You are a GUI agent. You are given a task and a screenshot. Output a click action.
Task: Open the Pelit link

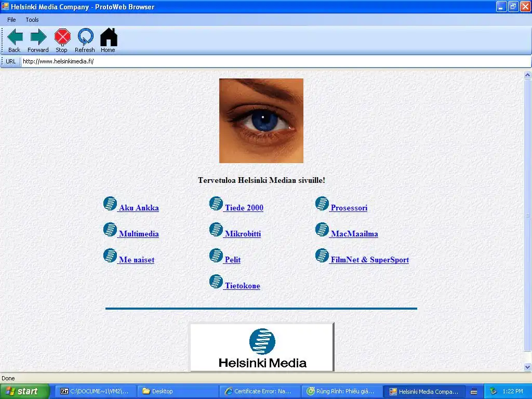pos(233,260)
